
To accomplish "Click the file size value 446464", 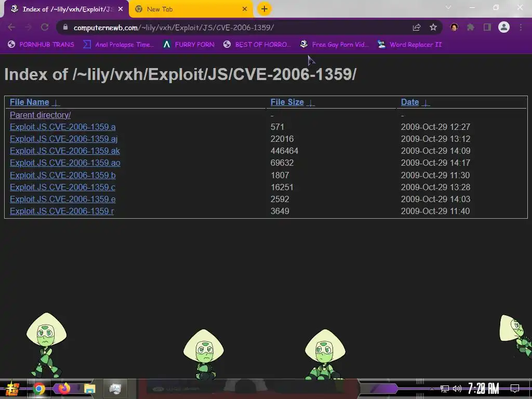I will pyautogui.click(x=284, y=151).
